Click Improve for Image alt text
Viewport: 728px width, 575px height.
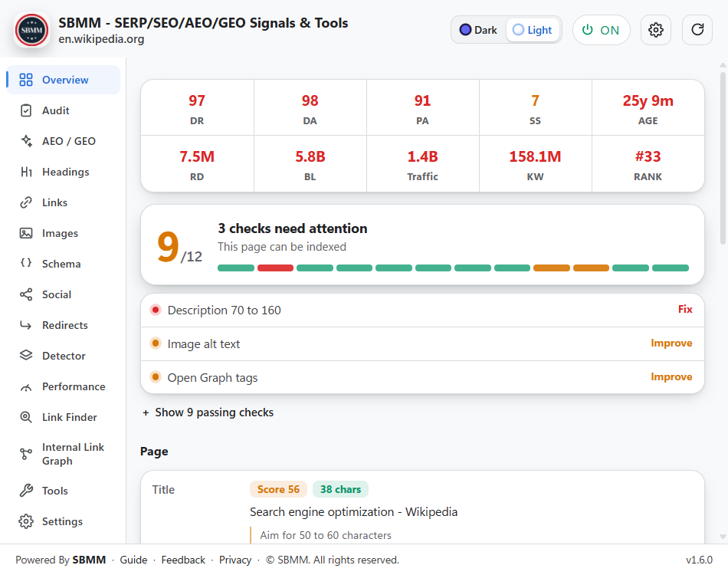pos(671,343)
